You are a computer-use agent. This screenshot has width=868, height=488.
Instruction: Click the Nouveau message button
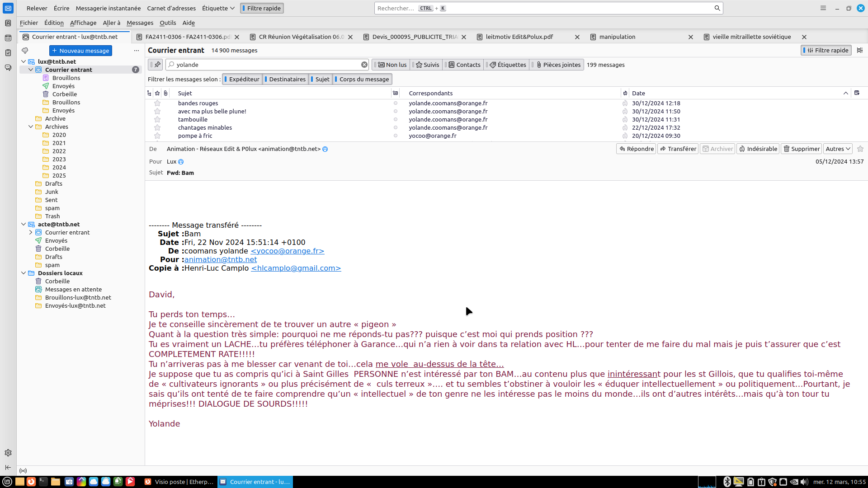click(80, 51)
